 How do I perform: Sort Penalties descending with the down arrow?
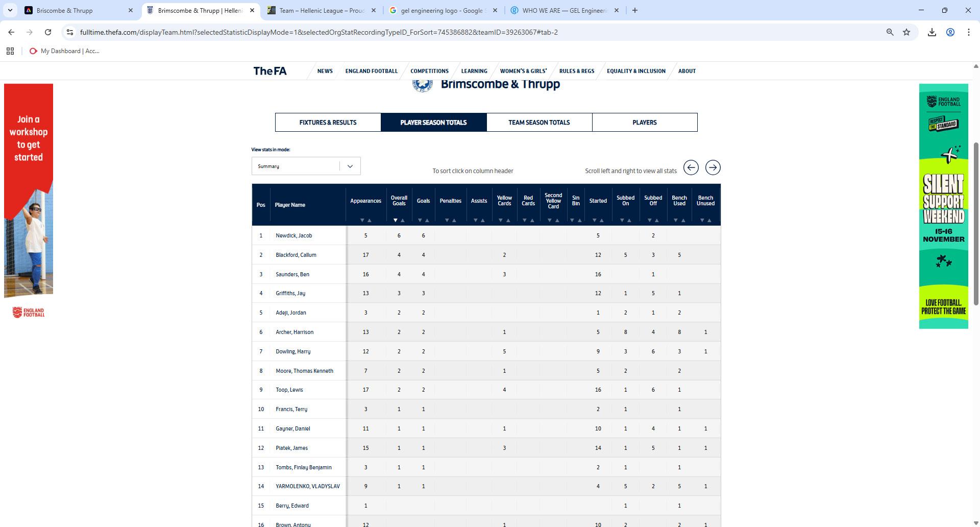[447, 221]
